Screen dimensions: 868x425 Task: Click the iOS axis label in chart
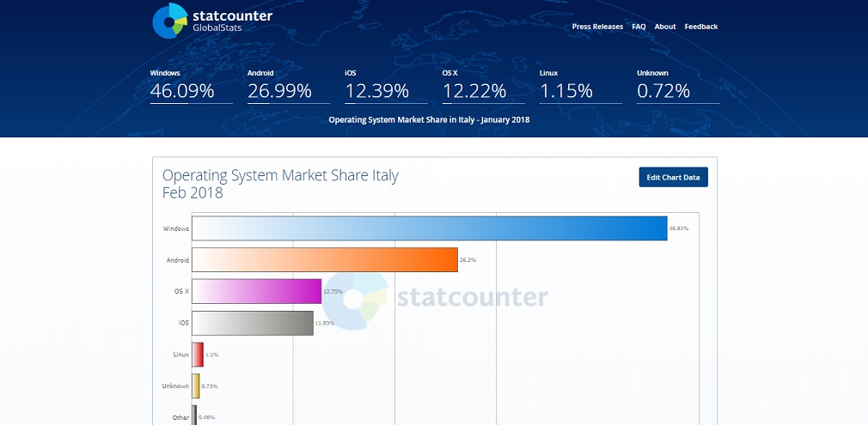coord(184,323)
